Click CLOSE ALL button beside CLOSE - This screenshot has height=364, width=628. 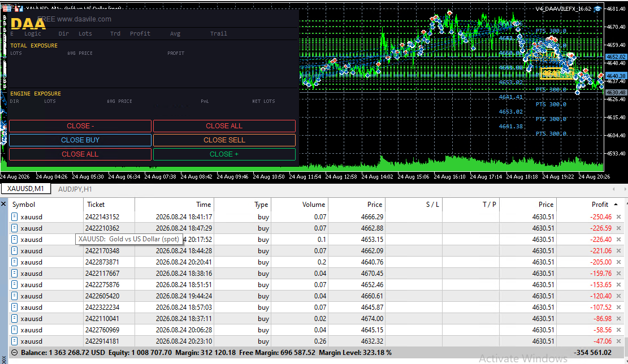[x=224, y=125]
